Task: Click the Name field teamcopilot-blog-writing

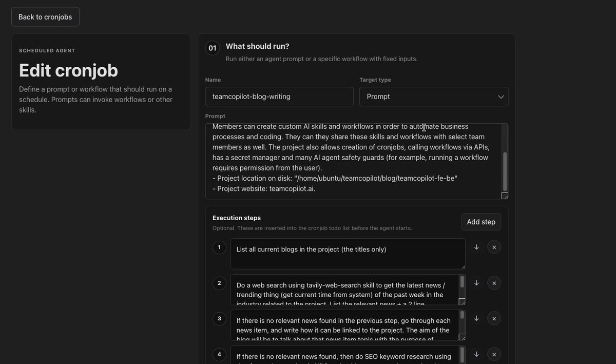Action: [279, 97]
